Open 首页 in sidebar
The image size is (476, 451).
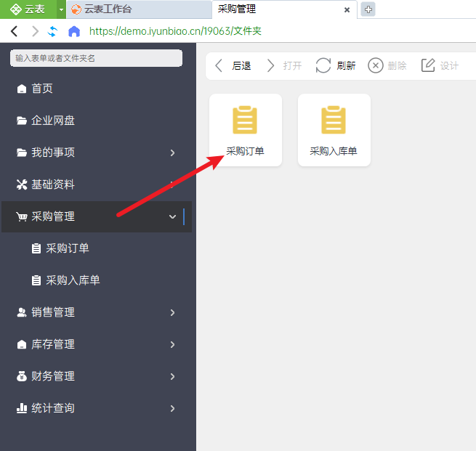point(96,89)
